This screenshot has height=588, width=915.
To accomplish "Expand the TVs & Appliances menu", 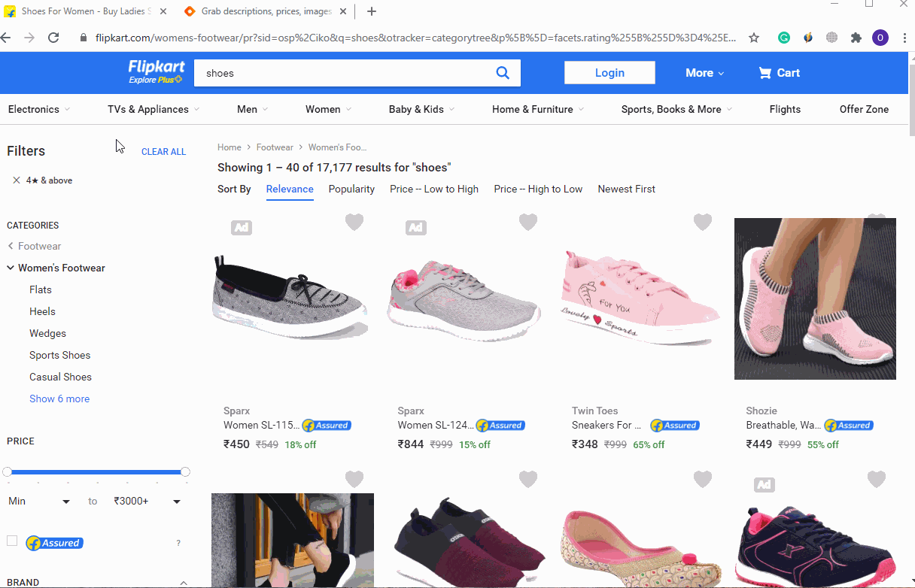I will 154,109.
